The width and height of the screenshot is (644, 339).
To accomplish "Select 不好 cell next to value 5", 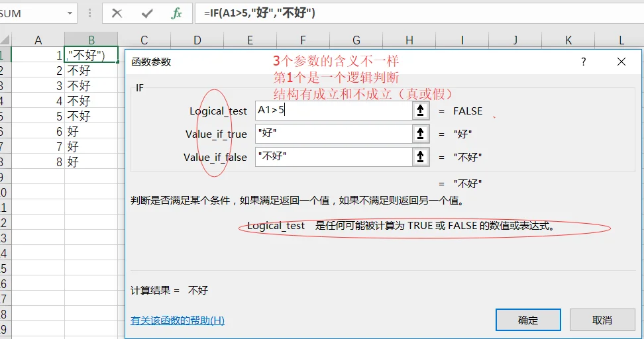I will click(x=91, y=116).
